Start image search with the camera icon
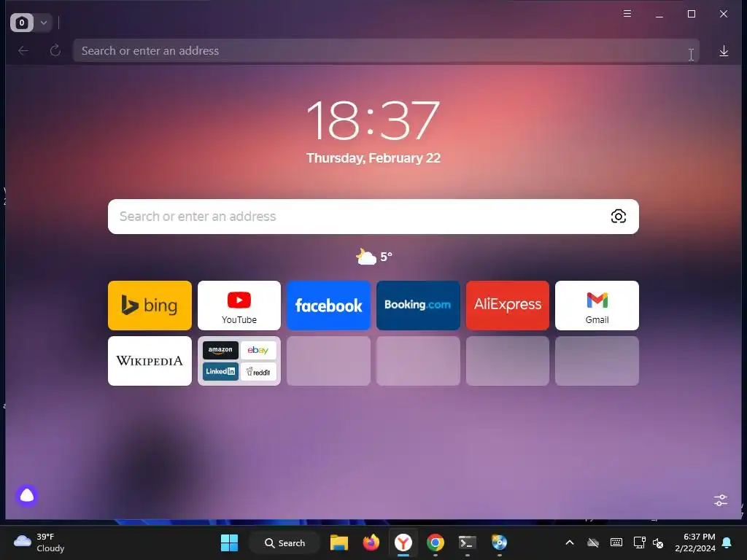 [x=619, y=216]
